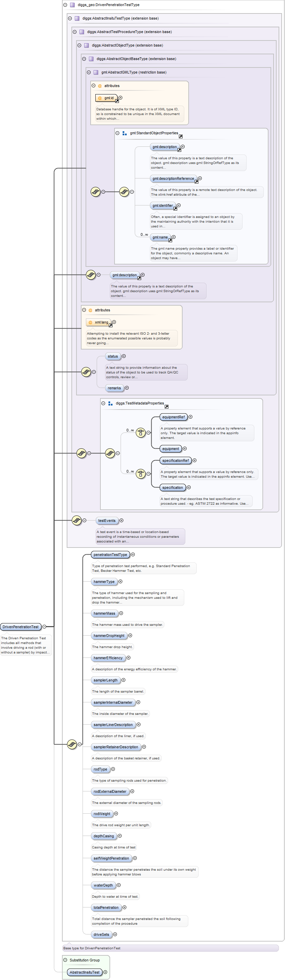Select the penetrationTestType element

tap(110, 554)
